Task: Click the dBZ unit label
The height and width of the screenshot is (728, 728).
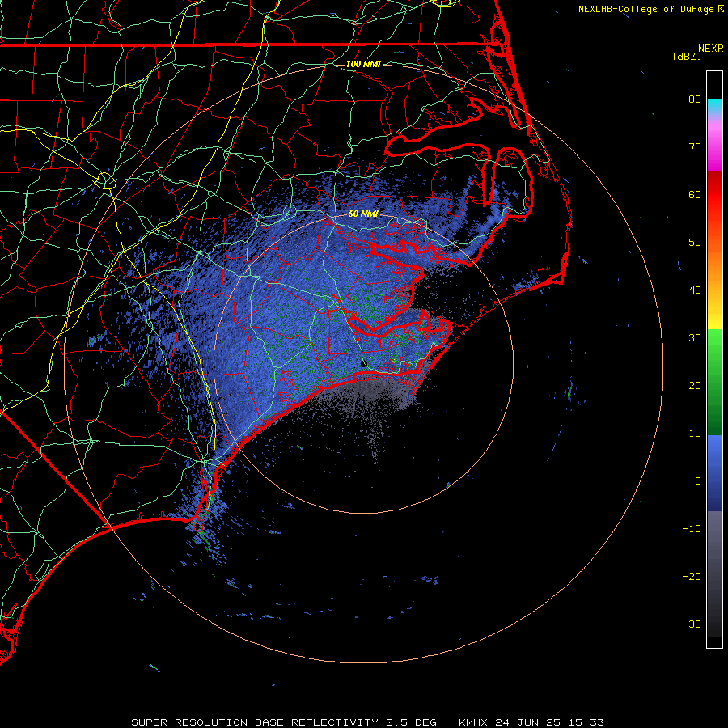Action: click(x=687, y=56)
